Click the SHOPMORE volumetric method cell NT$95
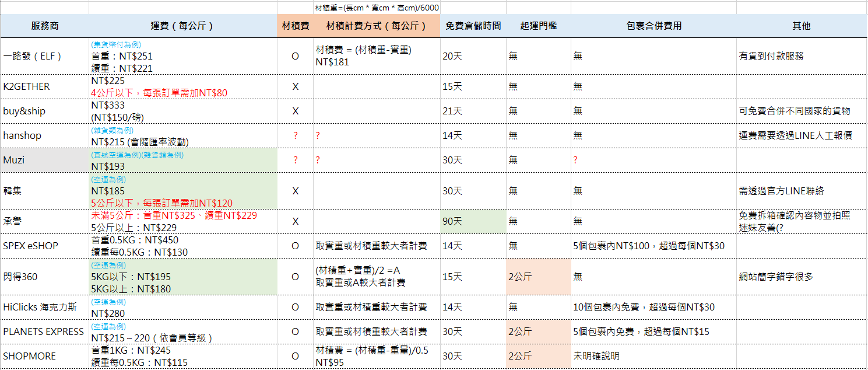868x370 pixels. [377, 356]
